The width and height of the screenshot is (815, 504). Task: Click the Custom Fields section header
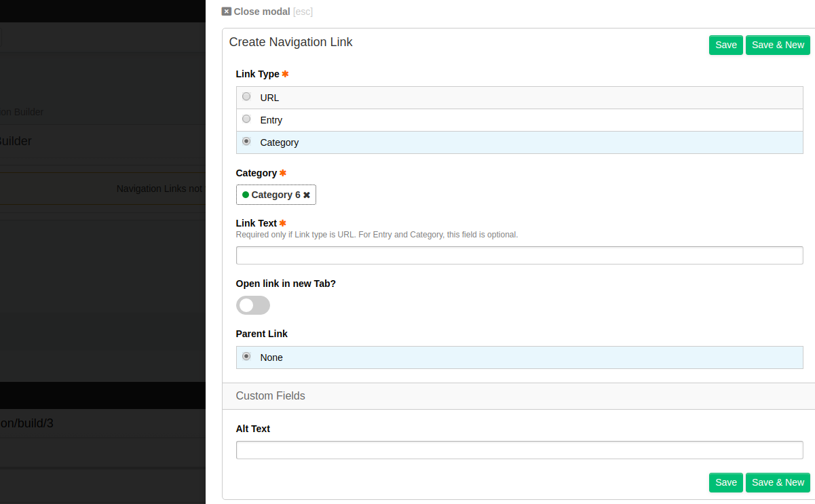[x=519, y=396]
